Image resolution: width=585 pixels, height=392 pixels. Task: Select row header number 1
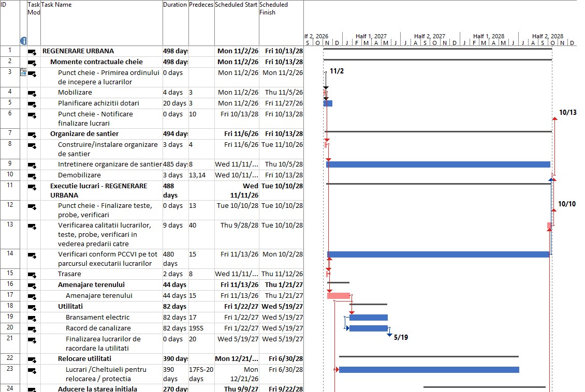point(10,51)
